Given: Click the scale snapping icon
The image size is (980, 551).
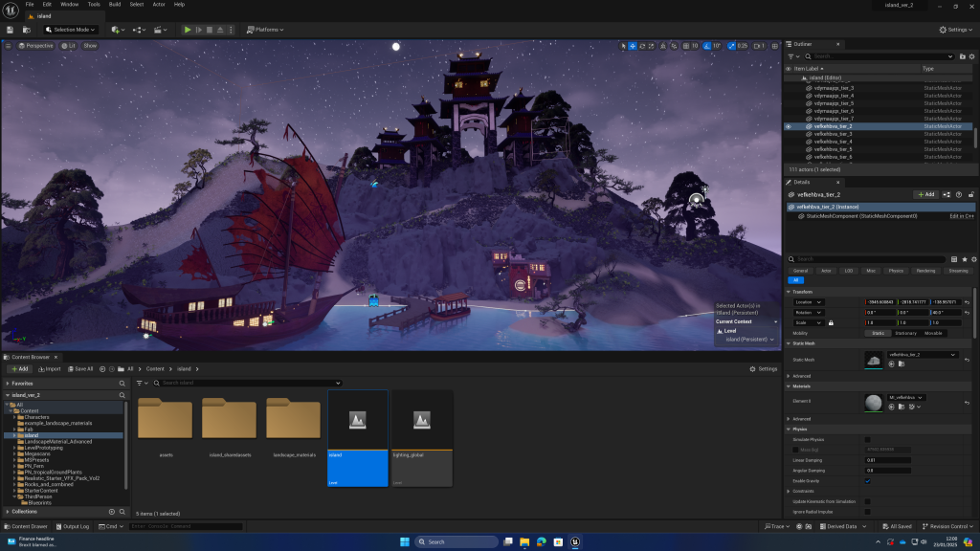Looking at the screenshot, I should pos(732,46).
